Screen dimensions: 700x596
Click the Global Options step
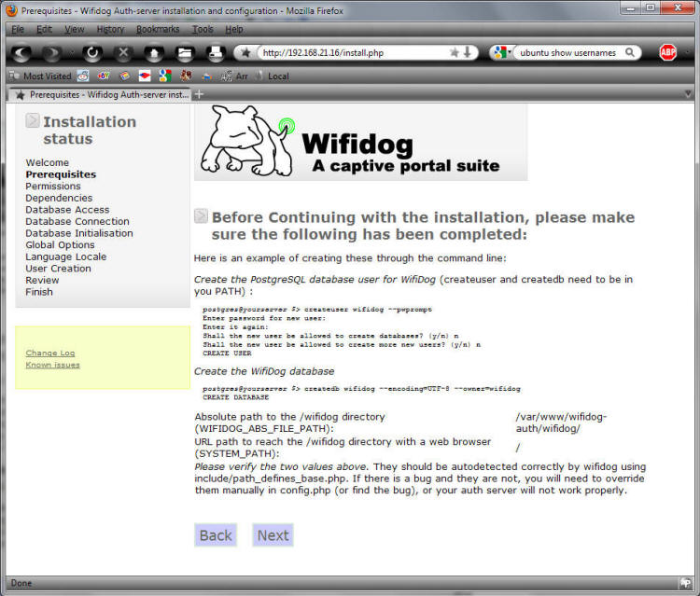tap(61, 245)
